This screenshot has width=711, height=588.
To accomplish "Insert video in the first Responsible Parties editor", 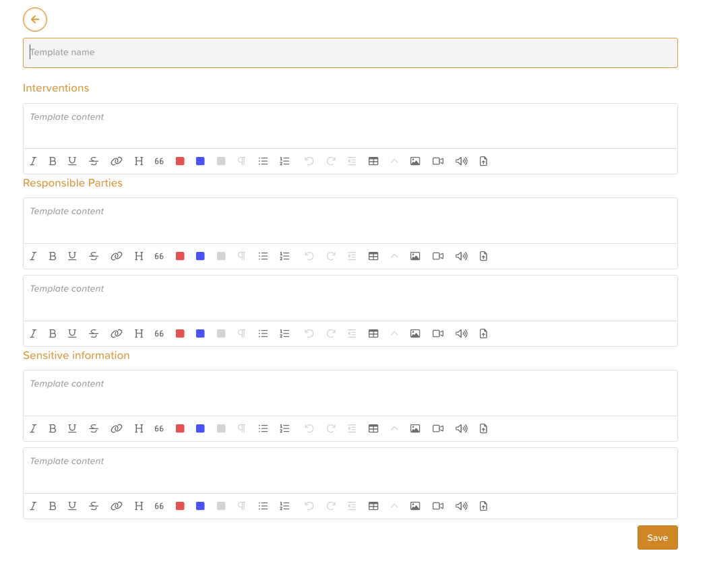I will 438,256.
